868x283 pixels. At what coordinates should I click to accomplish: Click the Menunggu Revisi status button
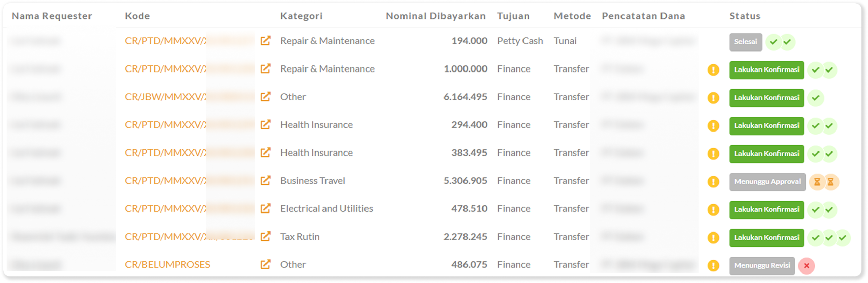pos(762,266)
